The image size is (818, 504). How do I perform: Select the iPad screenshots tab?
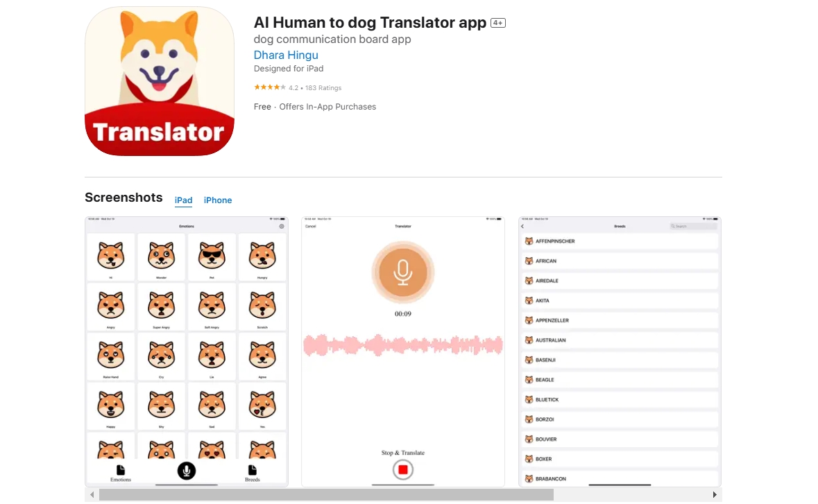183,200
